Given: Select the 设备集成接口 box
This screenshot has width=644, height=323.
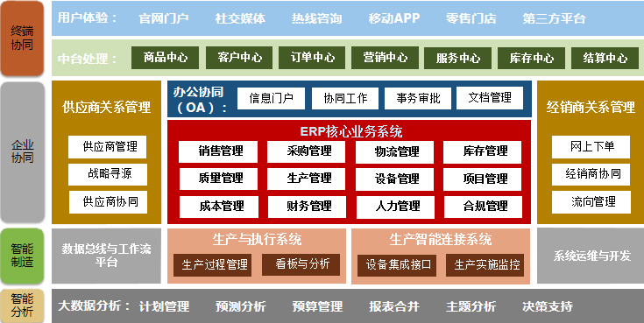Looking at the screenshot, I should 396,264.
